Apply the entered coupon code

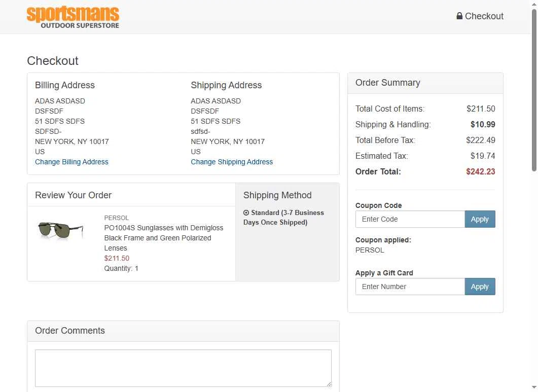(479, 219)
